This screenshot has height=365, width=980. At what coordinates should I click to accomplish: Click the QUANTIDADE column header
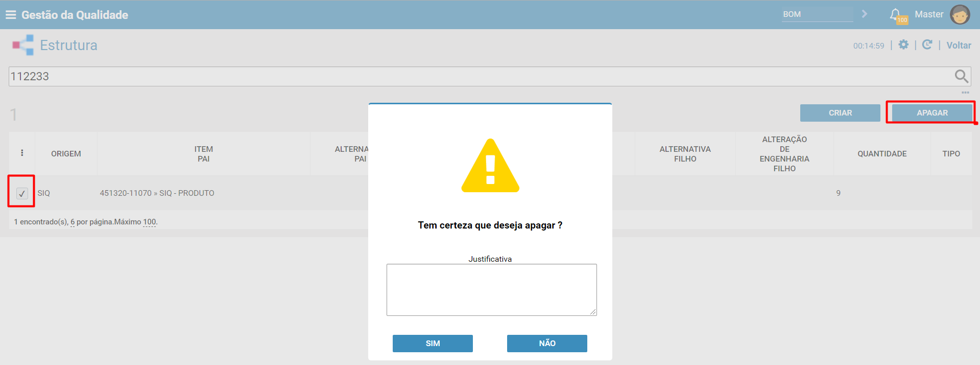click(882, 154)
